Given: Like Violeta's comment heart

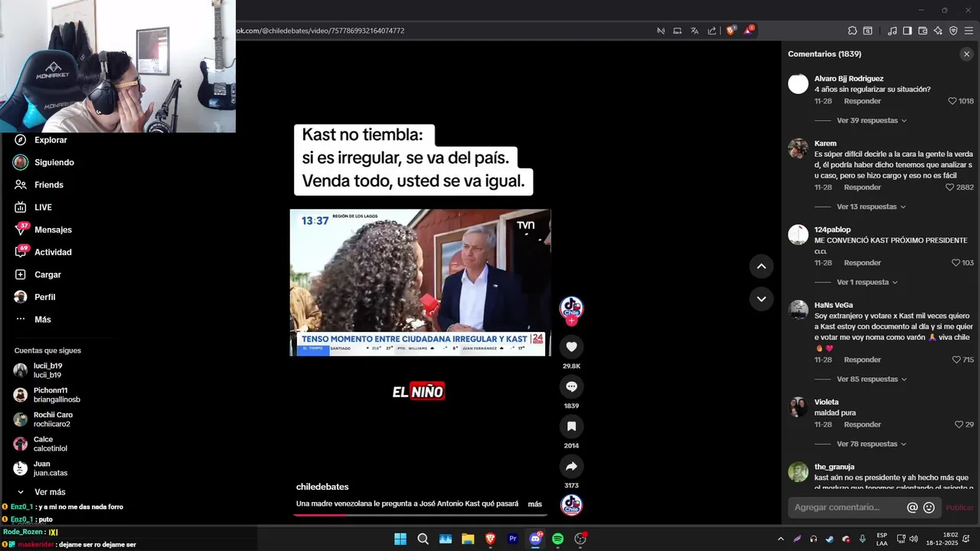Looking at the screenshot, I should pos(959,425).
